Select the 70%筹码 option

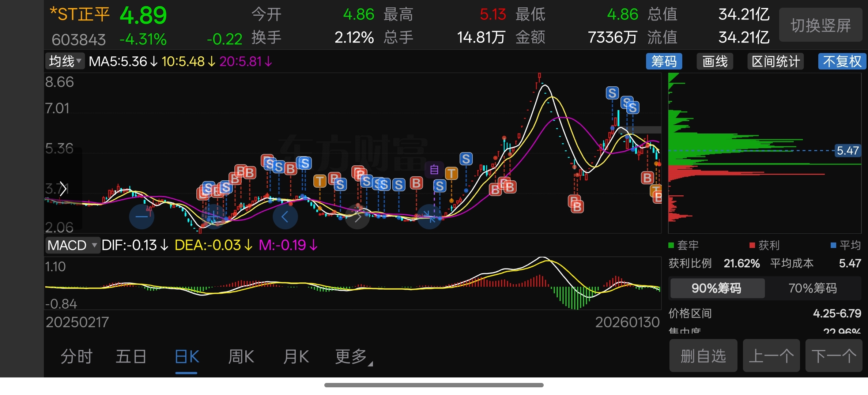click(812, 288)
